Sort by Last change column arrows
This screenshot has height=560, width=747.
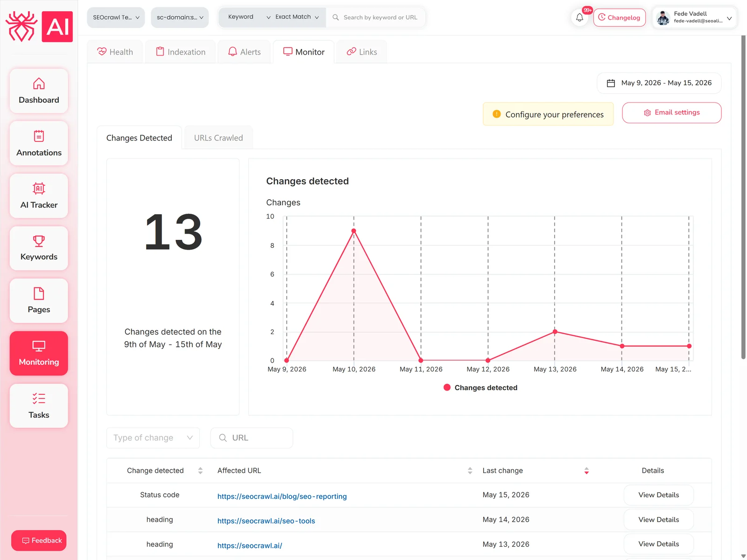(586, 470)
